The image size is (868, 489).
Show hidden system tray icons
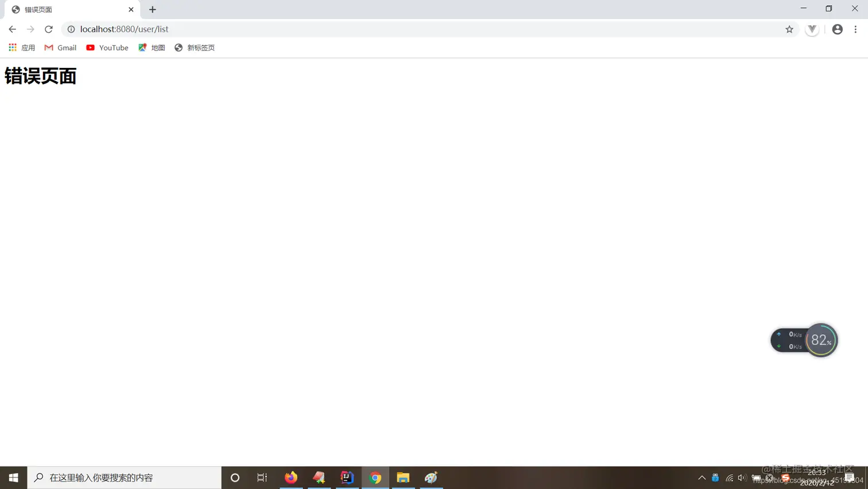click(702, 478)
